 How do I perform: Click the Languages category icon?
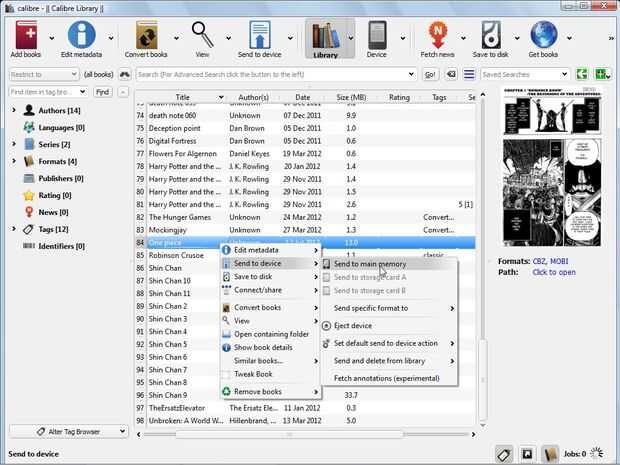click(x=29, y=127)
